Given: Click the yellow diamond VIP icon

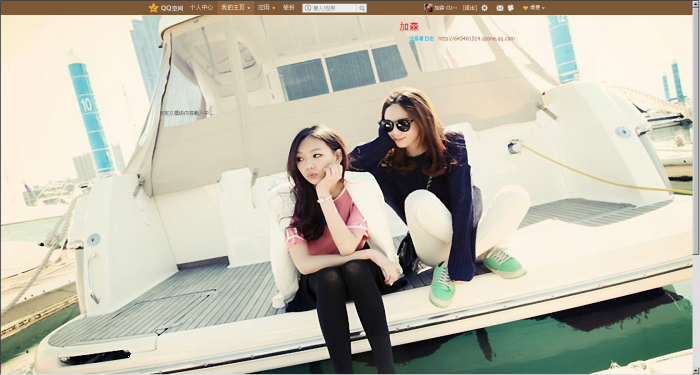Looking at the screenshot, I should point(525,8).
